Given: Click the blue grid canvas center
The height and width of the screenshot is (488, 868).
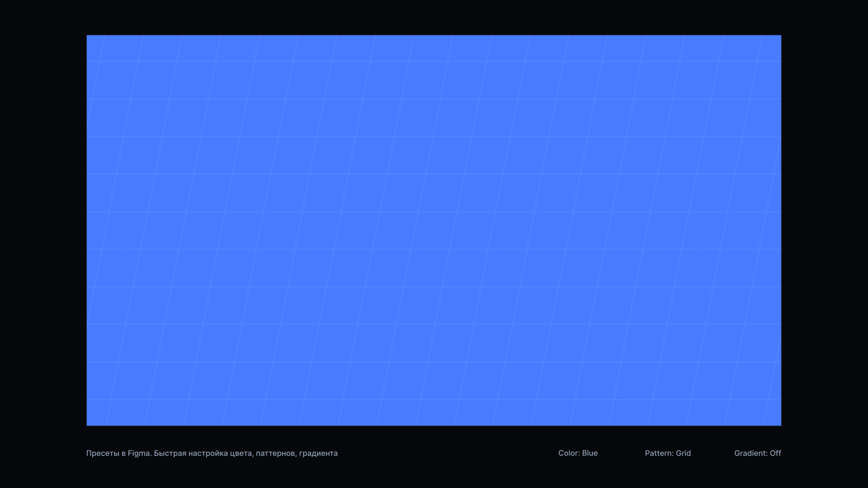Looking at the screenshot, I should 434,230.
